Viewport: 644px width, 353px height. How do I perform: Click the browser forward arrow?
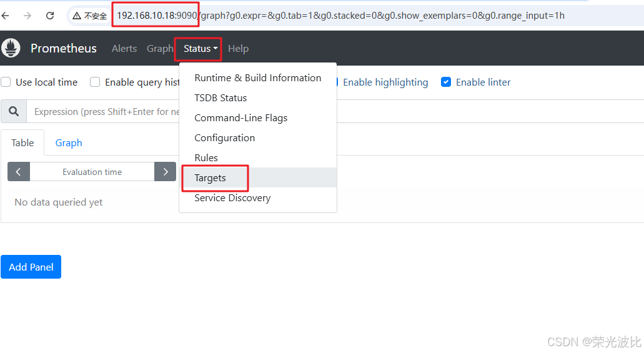click(x=27, y=16)
